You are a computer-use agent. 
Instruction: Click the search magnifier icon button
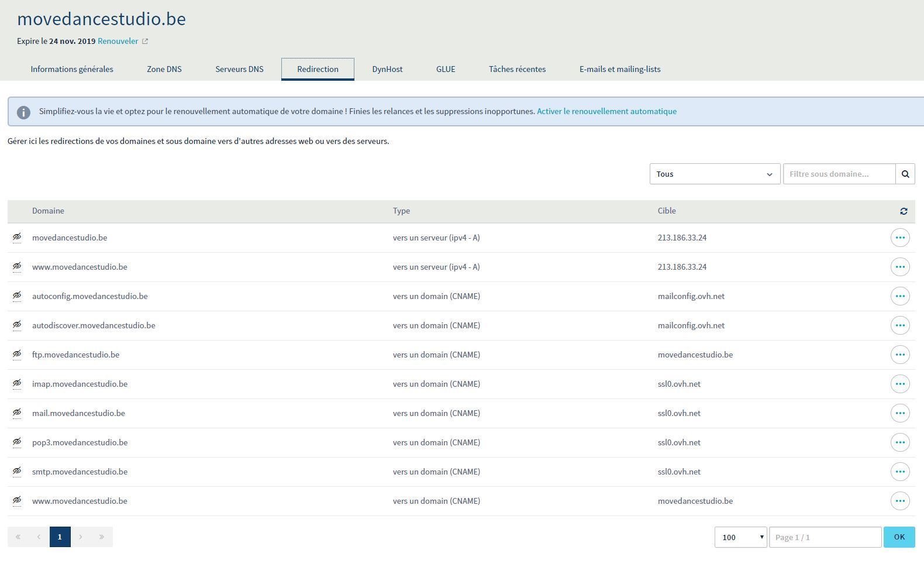[905, 174]
